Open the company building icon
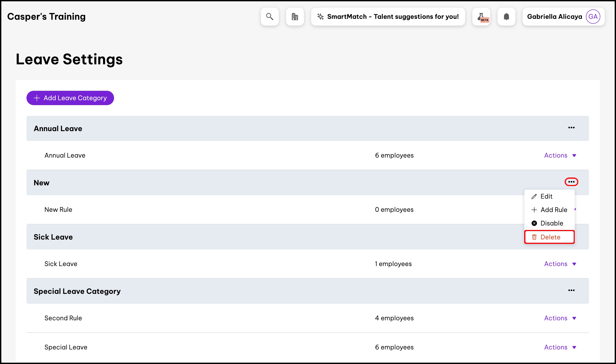 pos(295,16)
